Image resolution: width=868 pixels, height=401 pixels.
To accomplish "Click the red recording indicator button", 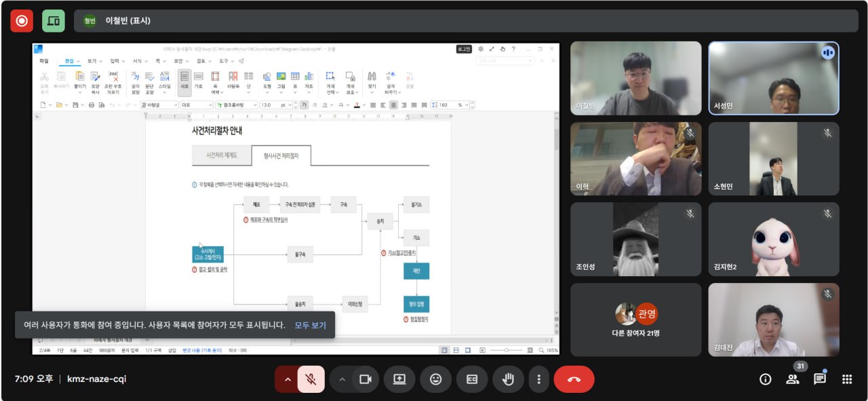I will (x=21, y=20).
